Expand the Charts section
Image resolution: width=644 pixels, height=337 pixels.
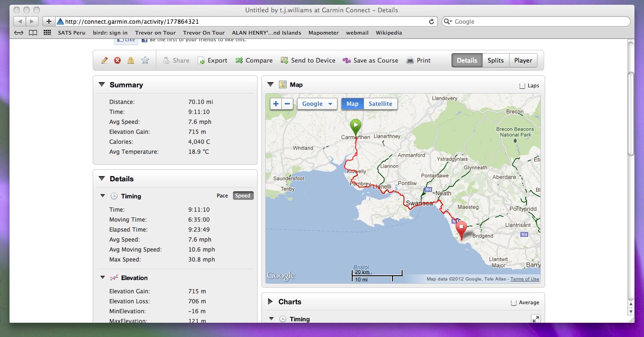pos(270,302)
